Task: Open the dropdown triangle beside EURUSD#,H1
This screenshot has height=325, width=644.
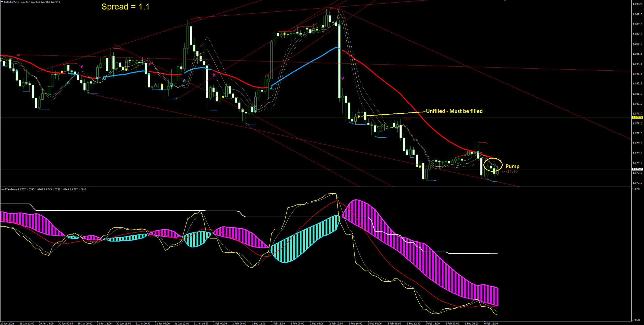Action: point(2,2)
